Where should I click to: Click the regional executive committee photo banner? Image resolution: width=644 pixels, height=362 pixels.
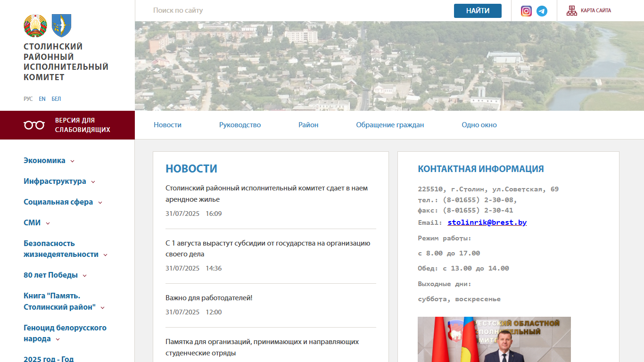click(x=494, y=339)
